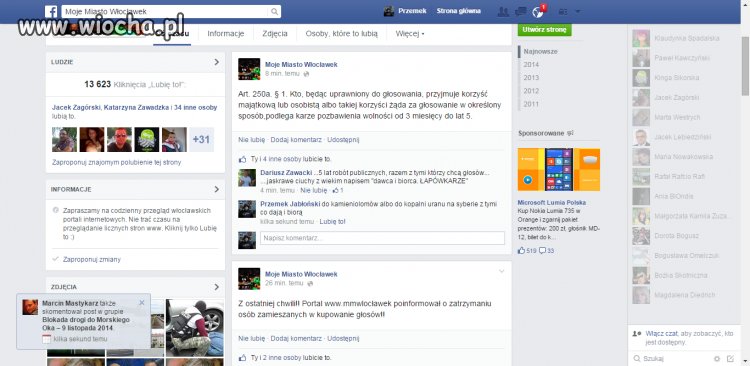Open chat settings gear icon
This screenshot has width=750, height=366.
(x=717, y=358)
